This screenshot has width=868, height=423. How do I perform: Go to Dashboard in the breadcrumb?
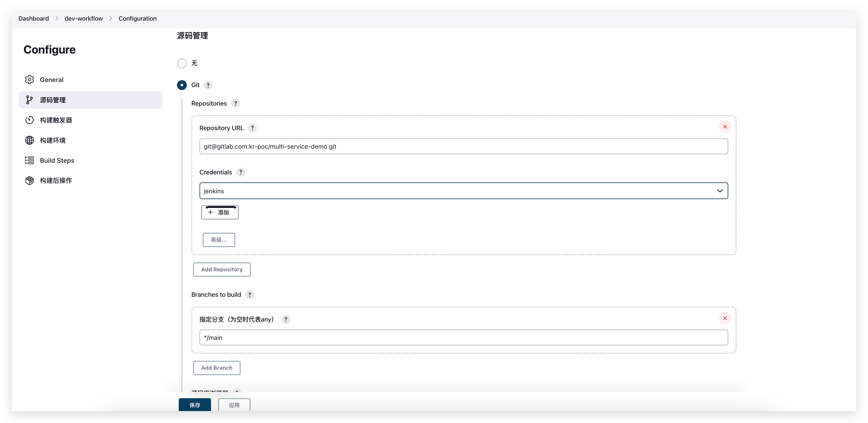[34, 19]
